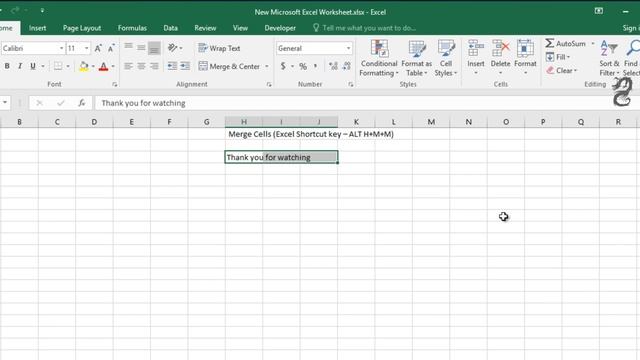Open Sort & Filter menu
This screenshot has height=360, width=640.
click(609, 58)
